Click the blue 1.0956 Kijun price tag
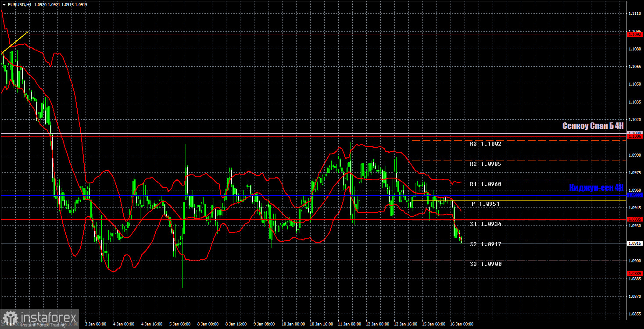 click(635, 195)
